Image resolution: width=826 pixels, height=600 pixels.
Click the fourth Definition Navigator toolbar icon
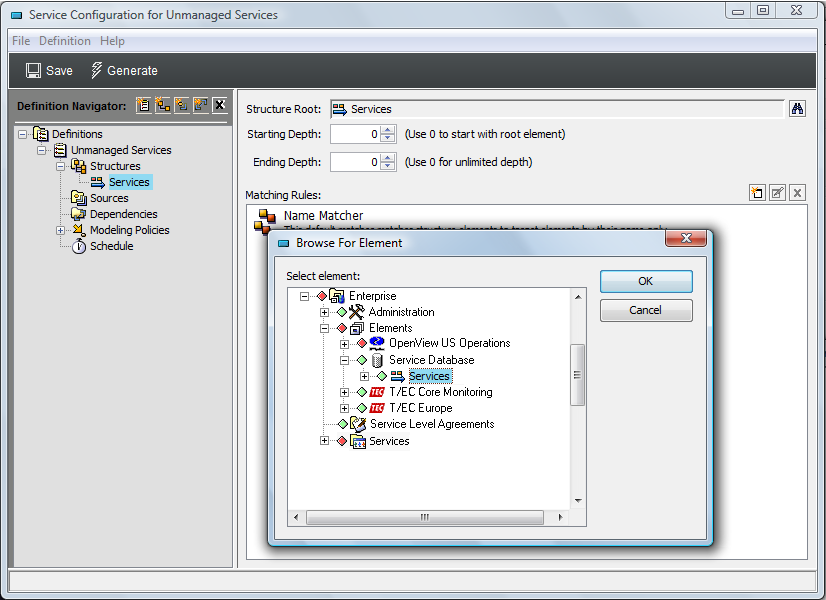[200, 105]
